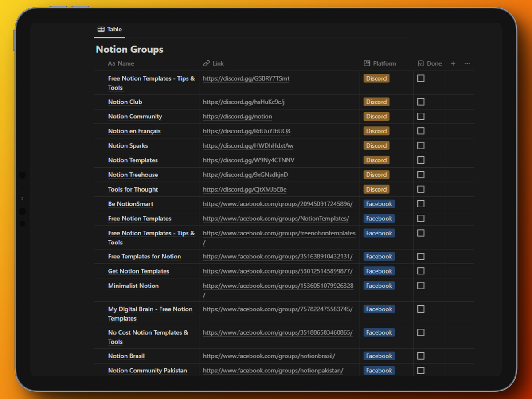This screenshot has width=532, height=399.
Task: Click the Platform column select icon
Action: coord(367,63)
